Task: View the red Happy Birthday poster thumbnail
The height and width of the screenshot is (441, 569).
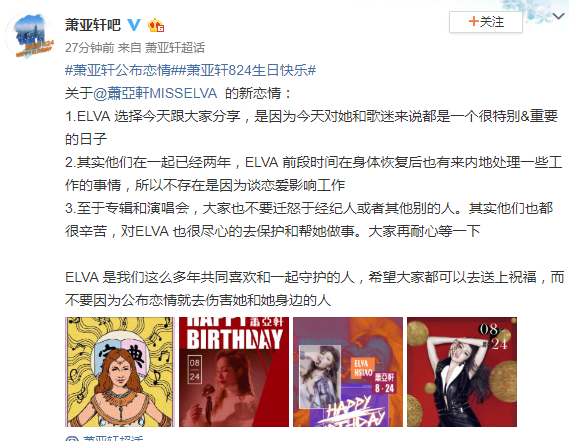Action: click(x=234, y=372)
